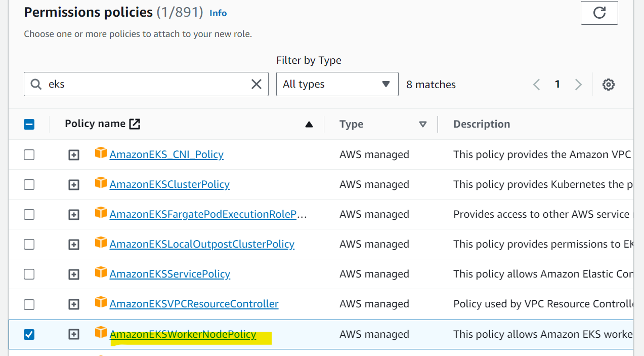Click description starting 'Provides access to other AWS'

543,214
